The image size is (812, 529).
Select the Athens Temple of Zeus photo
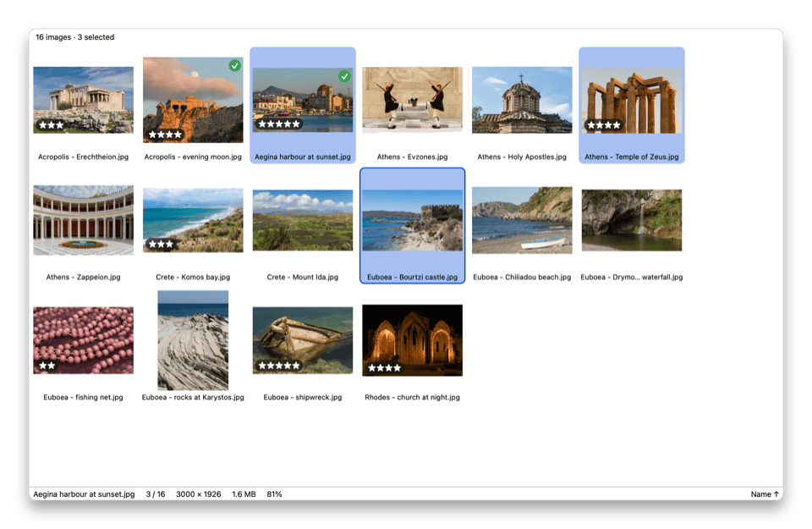click(632, 100)
